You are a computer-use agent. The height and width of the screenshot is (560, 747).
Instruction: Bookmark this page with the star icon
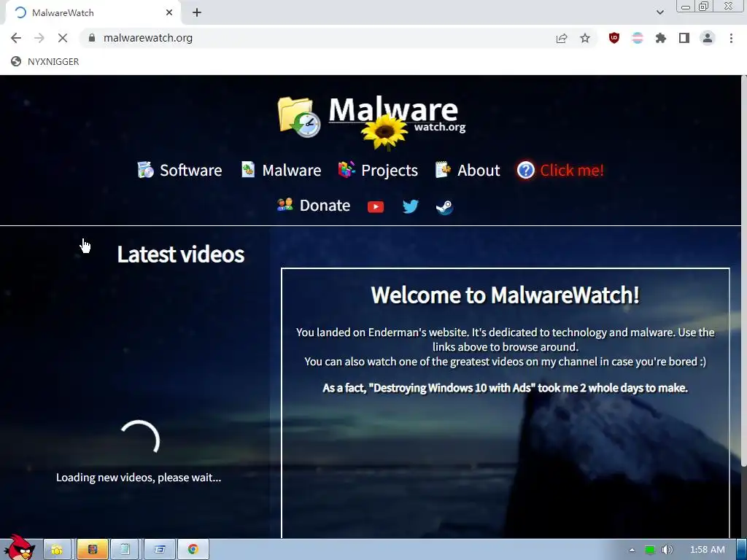pyautogui.click(x=585, y=38)
